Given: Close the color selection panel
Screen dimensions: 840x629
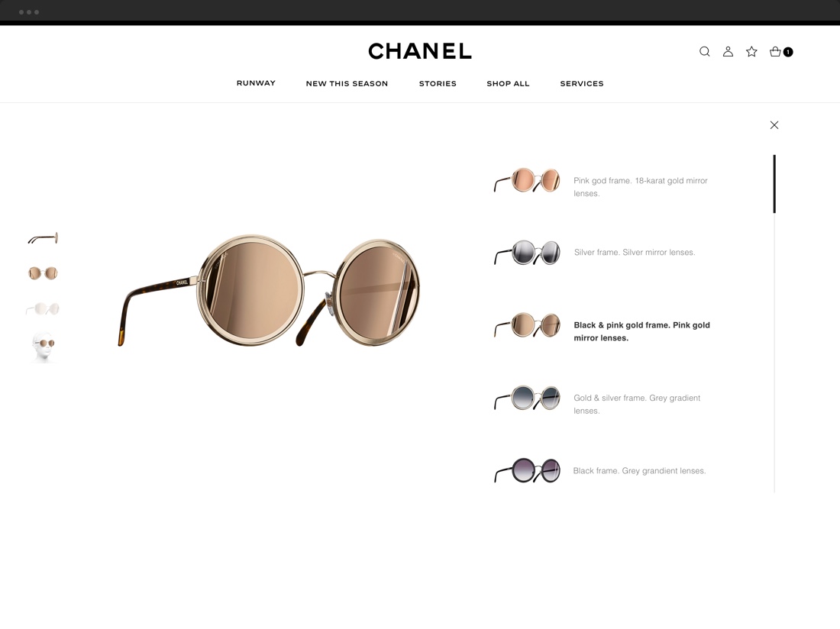Looking at the screenshot, I should [774, 124].
